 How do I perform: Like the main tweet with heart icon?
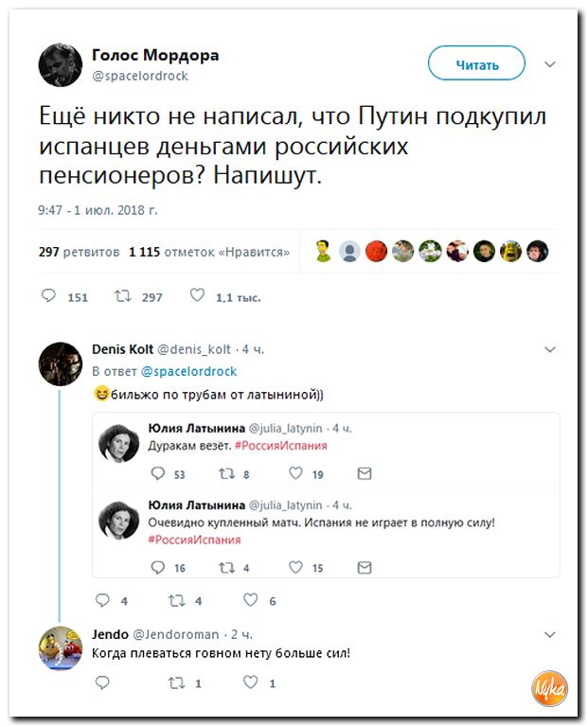(x=197, y=296)
